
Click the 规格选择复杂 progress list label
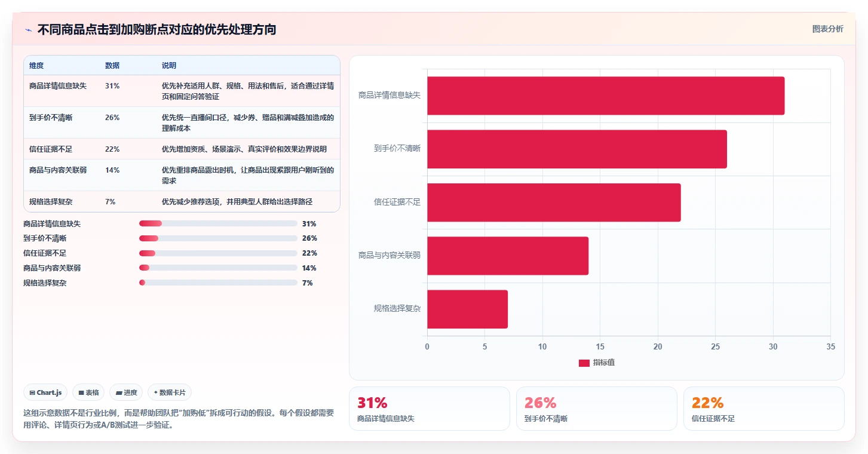pyautogui.click(x=45, y=283)
